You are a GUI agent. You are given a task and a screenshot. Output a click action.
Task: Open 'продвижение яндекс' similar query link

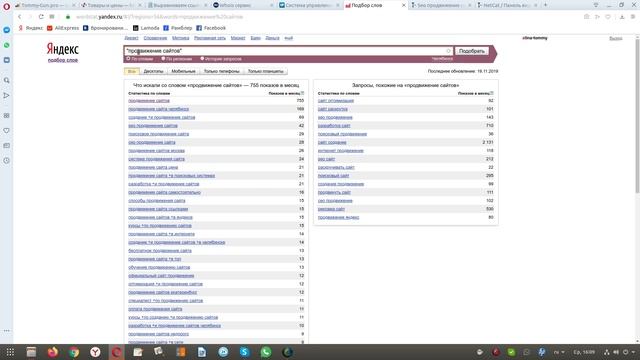338,217
